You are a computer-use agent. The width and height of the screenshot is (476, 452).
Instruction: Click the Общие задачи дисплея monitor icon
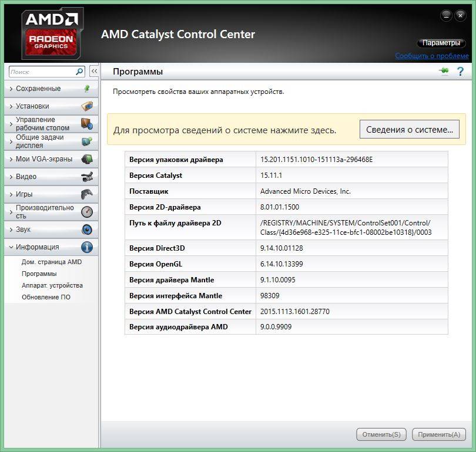pos(87,141)
